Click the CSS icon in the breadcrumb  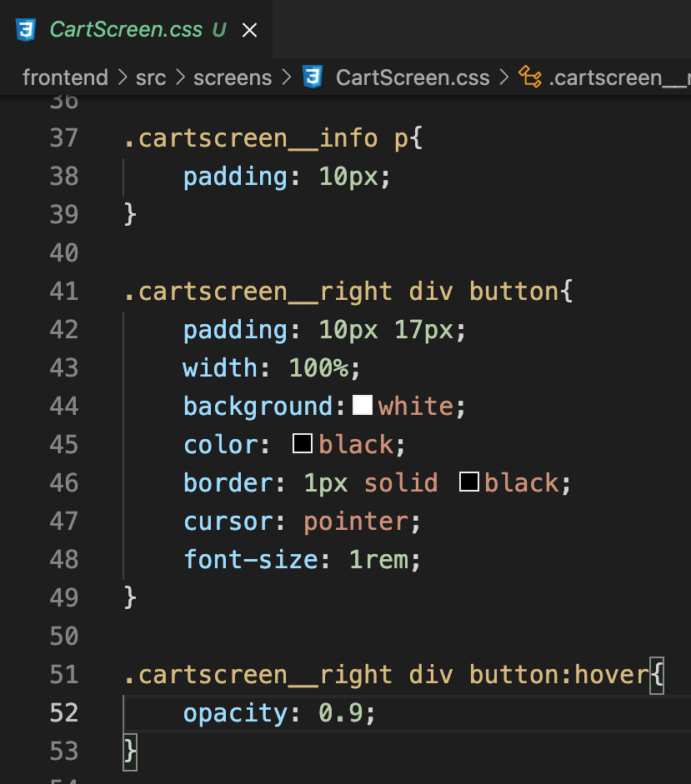pyautogui.click(x=313, y=77)
